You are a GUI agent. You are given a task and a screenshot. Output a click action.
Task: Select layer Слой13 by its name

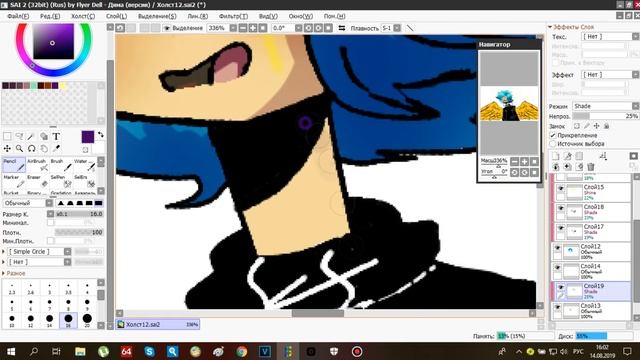click(591, 306)
